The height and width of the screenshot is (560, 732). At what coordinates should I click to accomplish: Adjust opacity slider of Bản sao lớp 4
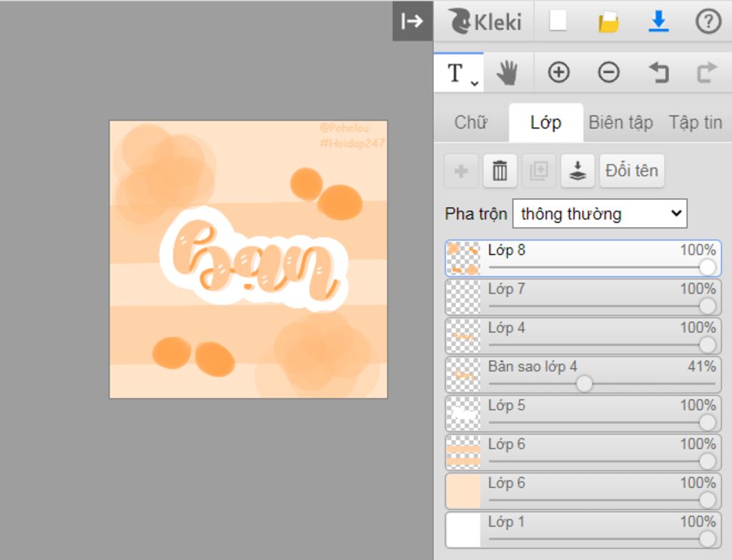[584, 384]
